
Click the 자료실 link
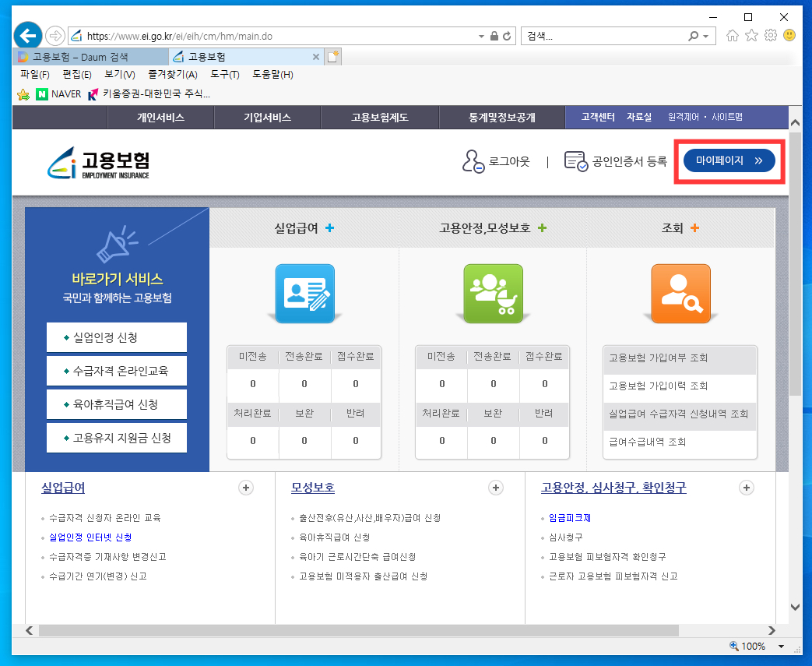pyautogui.click(x=639, y=117)
